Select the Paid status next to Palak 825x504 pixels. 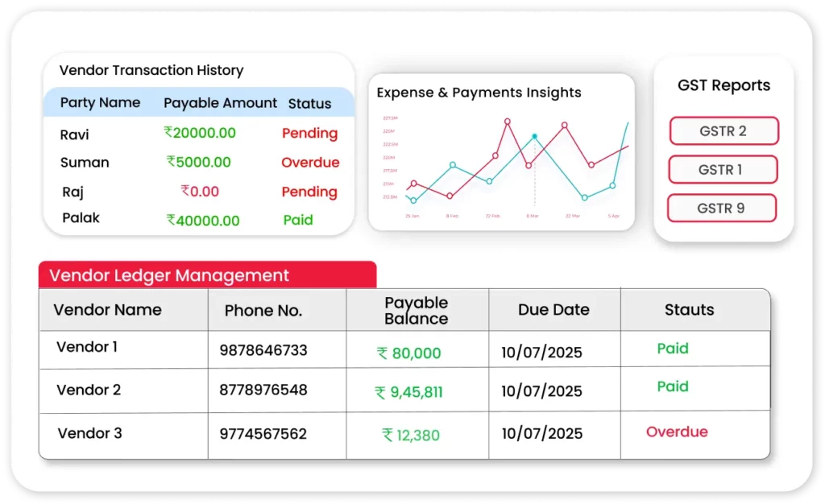pos(298,220)
